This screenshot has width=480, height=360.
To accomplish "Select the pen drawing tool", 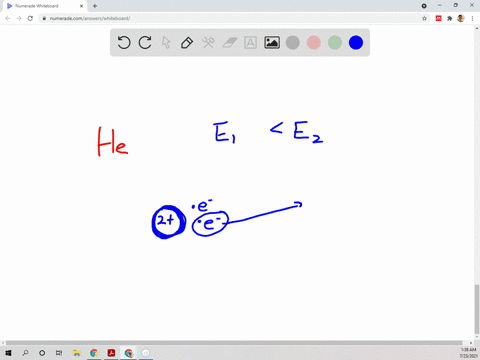I will (187, 43).
